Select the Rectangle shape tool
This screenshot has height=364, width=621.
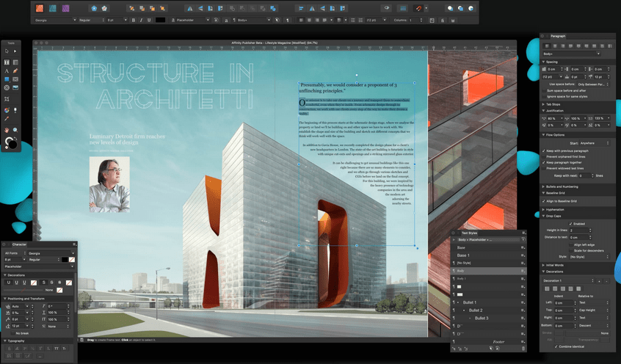[x=7, y=79]
